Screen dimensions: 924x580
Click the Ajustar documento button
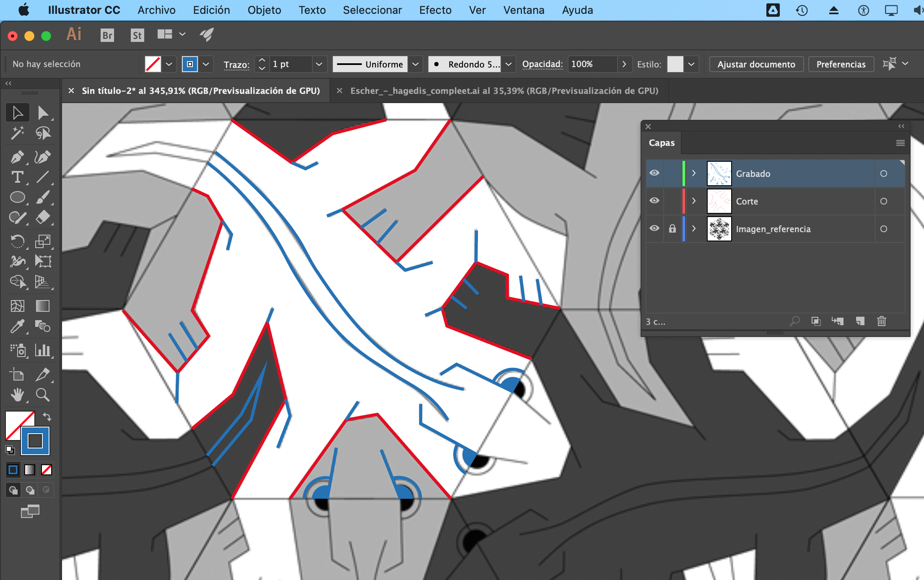click(756, 64)
